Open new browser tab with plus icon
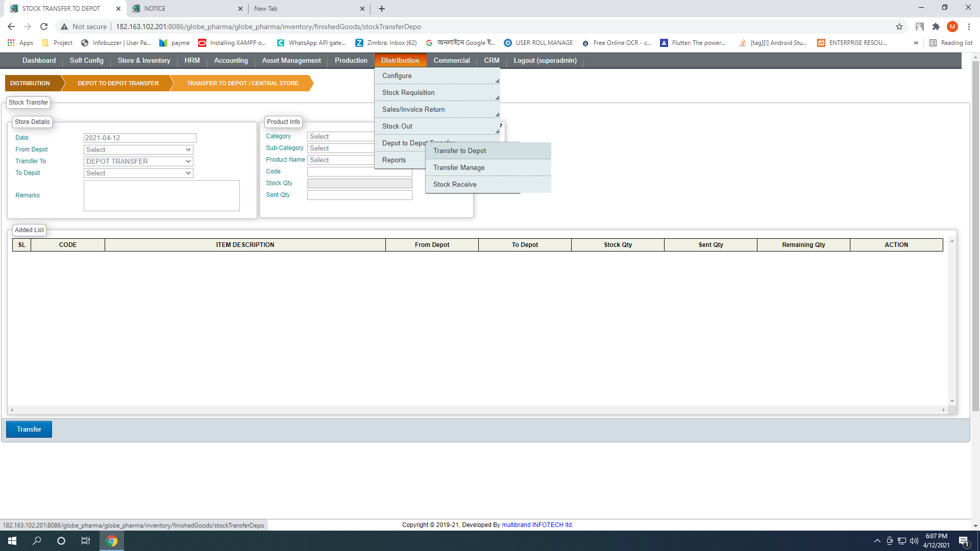Screen dimensions: 980x551 pyautogui.click(x=382, y=9)
